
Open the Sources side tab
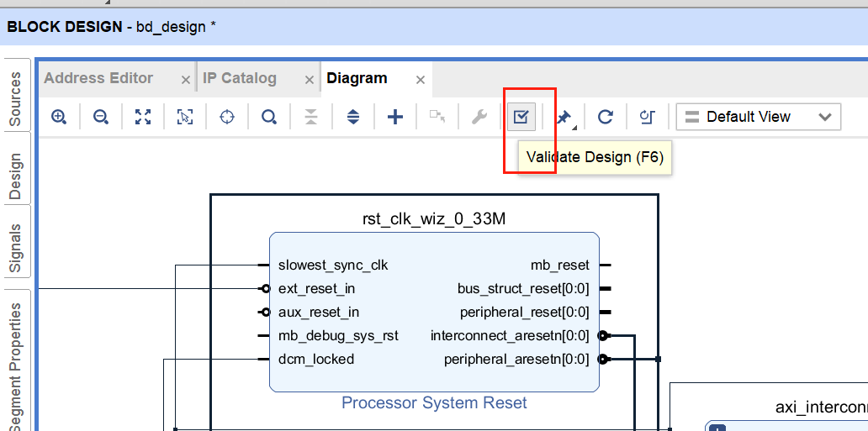(x=17, y=97)
